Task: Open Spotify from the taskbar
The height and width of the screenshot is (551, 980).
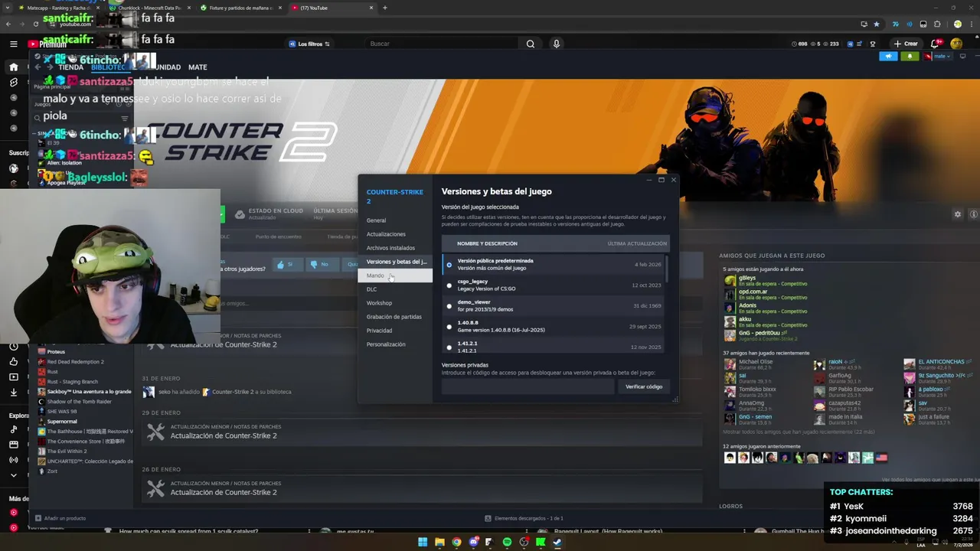Action: click(507, 542)
